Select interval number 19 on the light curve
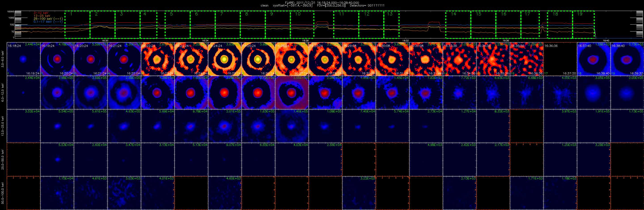The image size is (644, 210). [580, 14]
